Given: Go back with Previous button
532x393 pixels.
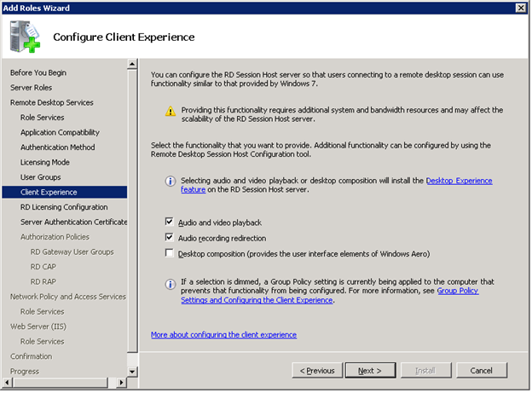Looking at the screenshot, I should [x=316, y=371].
